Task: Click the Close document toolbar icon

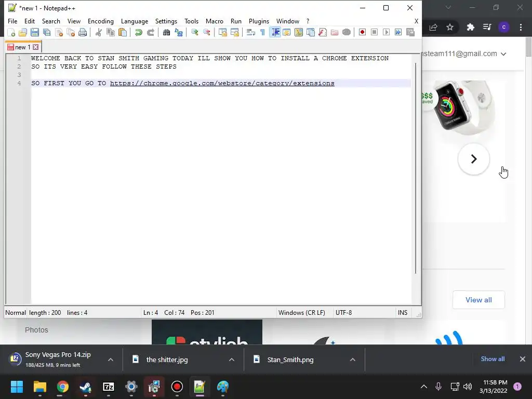Action: [59, 32]
